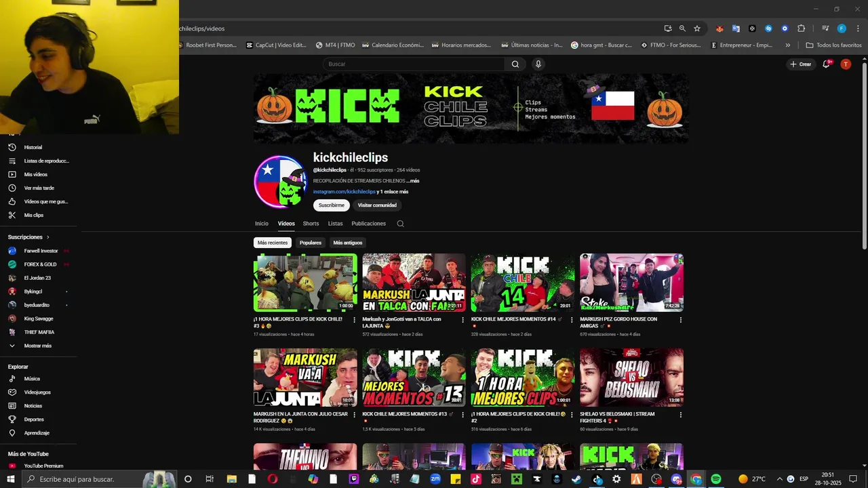Play 1 HORA MEJORES CLIPS #3 thumbnail
Screen dimensions: 868x488
tap(305, 283)
